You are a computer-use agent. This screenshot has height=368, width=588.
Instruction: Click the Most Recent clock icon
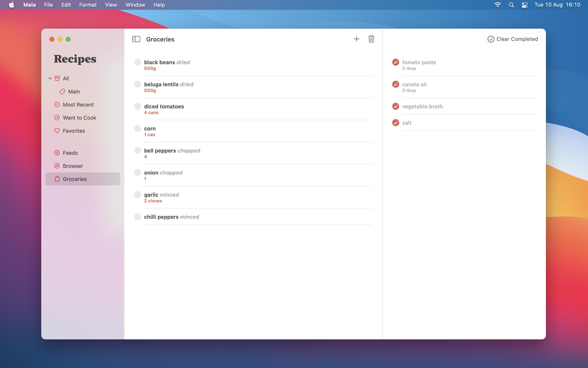(57, 105)
